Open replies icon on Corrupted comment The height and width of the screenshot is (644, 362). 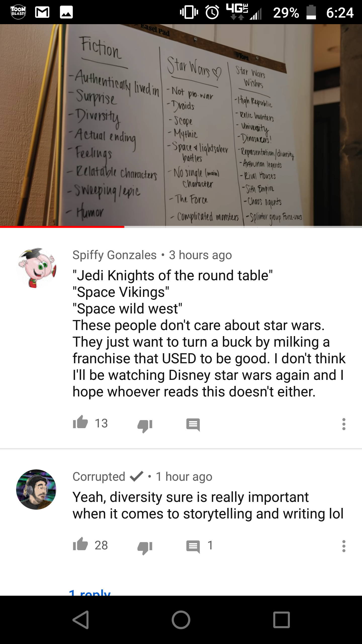pyautogui.click(x=193, y=547)
